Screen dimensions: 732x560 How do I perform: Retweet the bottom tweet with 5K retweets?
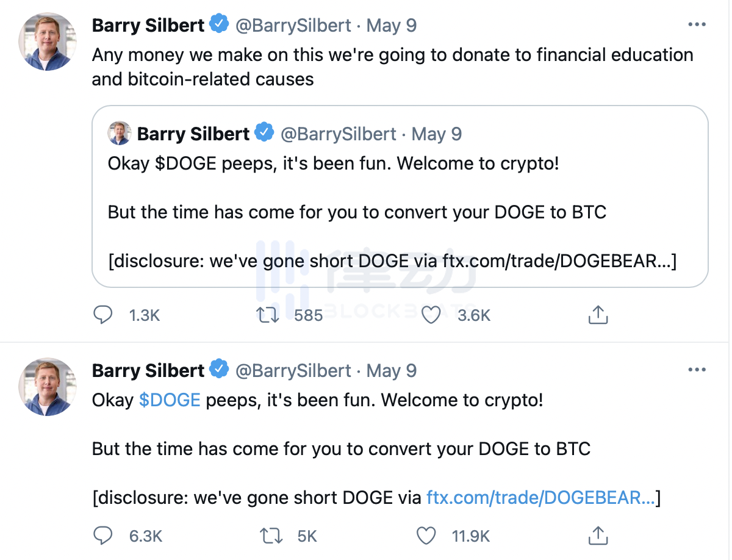pyautogui.click(x=270, y=536)
